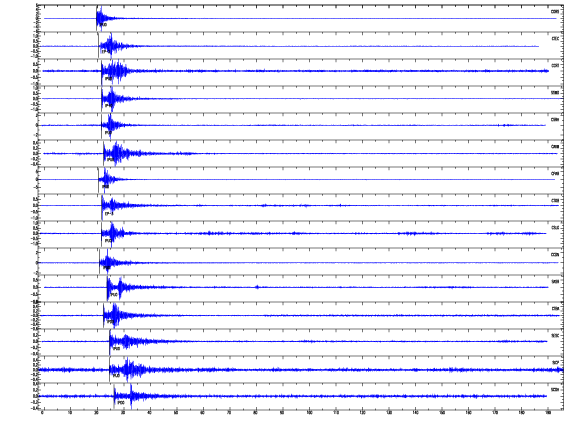
Task: Click the waveform peak on the fourth trace
Action: pyautogui.click(x=111, y=98)
